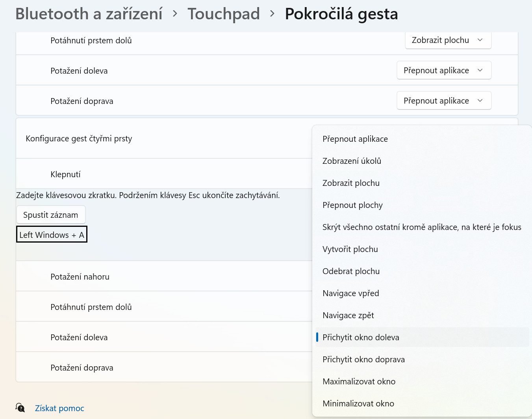The image size is (532, 419).
Task: Choose Přichytit okno doprava option
Action: (422, 359)
